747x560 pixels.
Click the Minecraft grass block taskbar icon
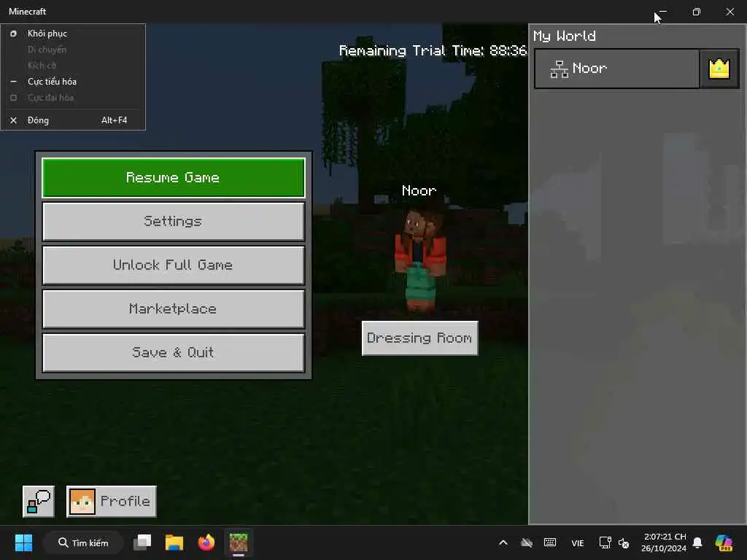point(239,542)
